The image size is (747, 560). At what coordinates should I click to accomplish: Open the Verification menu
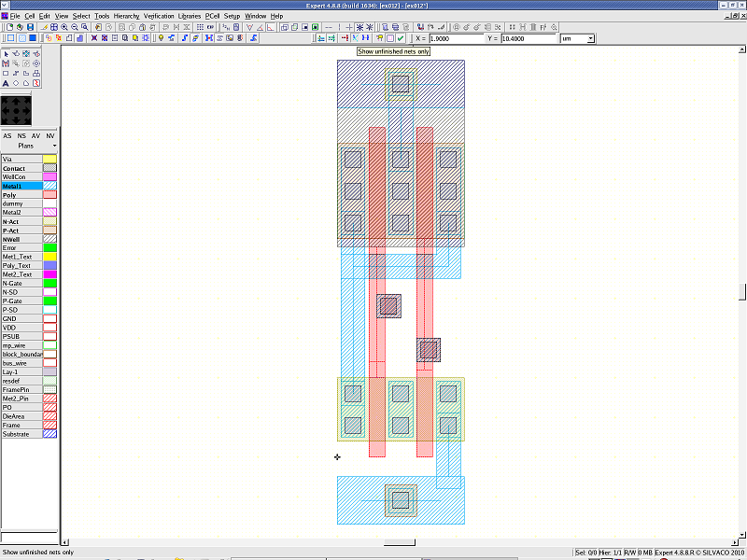159,16
